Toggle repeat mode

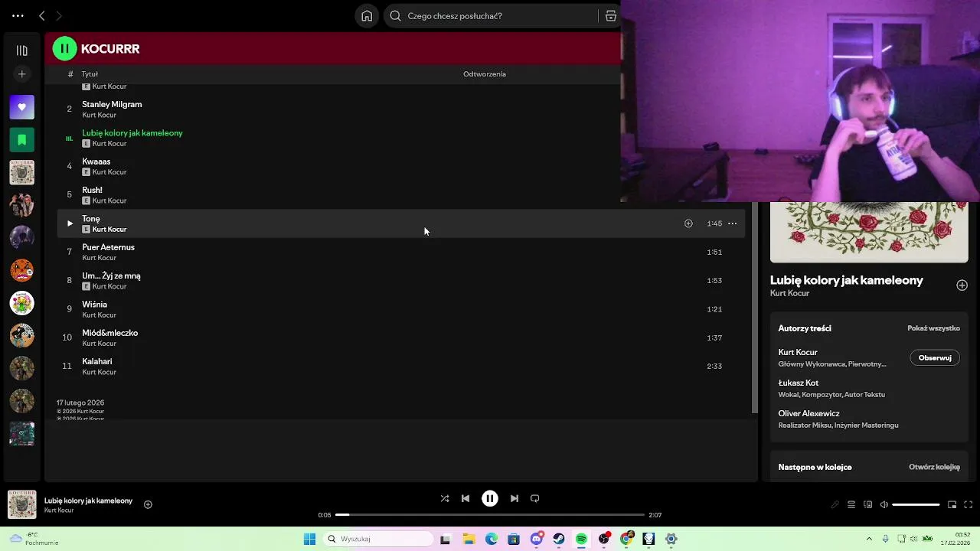coord(535,498)
